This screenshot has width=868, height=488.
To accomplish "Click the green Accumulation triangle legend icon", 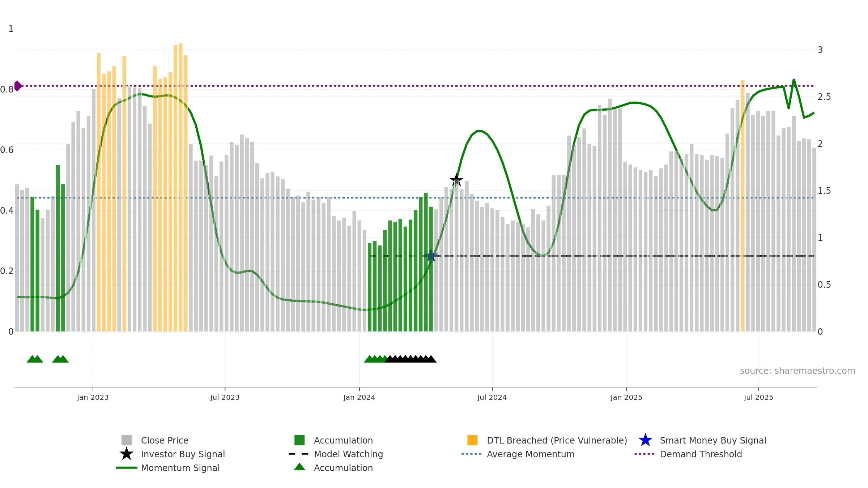I will (299, 467).
